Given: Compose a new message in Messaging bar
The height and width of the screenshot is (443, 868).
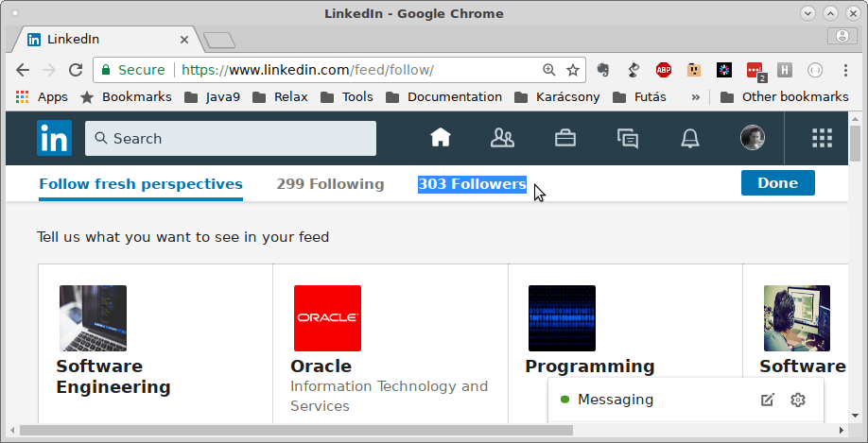Looking at the screenshot, I should point(767,400).
